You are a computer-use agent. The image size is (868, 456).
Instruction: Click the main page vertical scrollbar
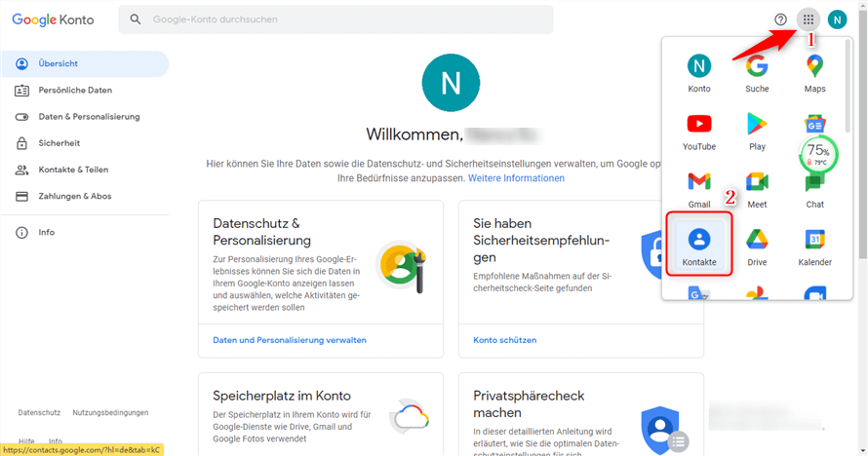point(862,133)
